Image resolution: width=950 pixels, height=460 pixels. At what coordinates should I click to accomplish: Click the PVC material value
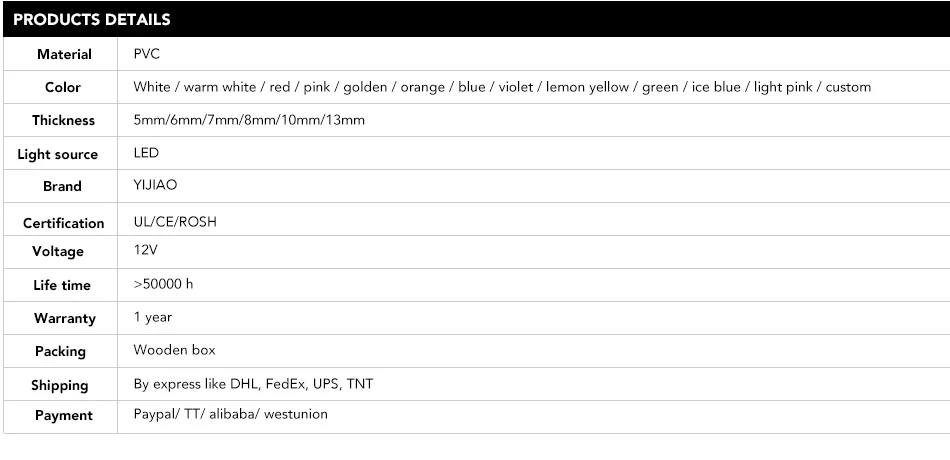(x=147, y=54)
